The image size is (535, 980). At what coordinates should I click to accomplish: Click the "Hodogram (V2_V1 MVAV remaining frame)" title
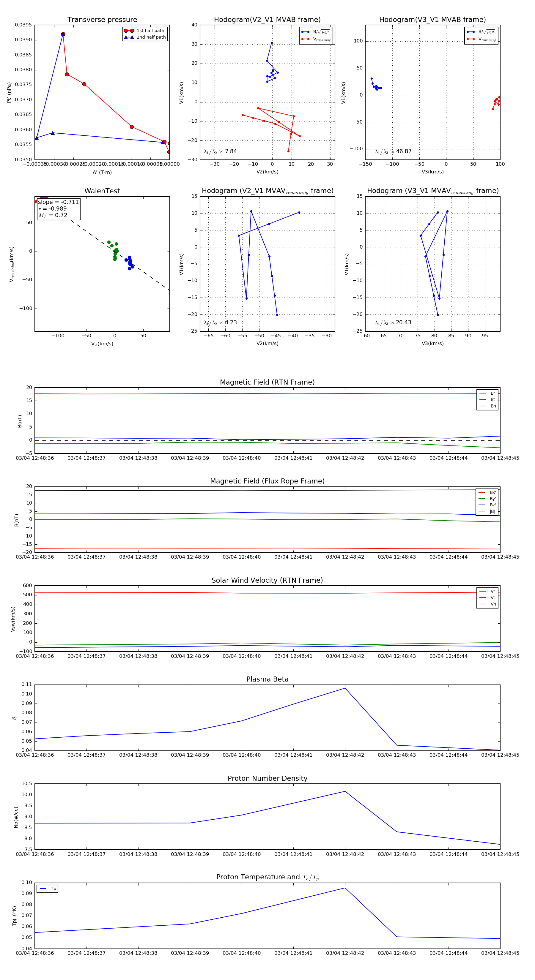(x=267, y=191)
